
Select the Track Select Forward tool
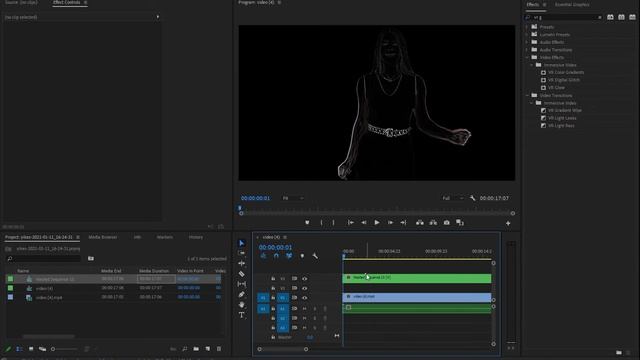tap(242, 253)
